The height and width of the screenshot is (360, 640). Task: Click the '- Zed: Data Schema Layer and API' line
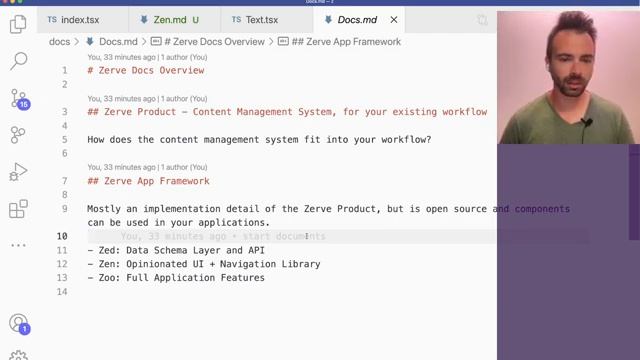click(176, 250)
